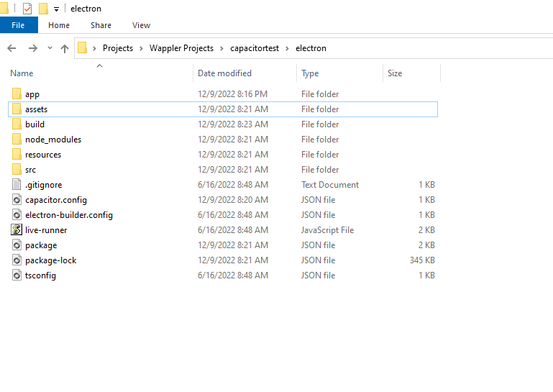Image resolution: width=553 pixels, height=392 pixels.
Task: Click the 12/9/2022 8:23 AM date cell
Action: pos(233,124)
